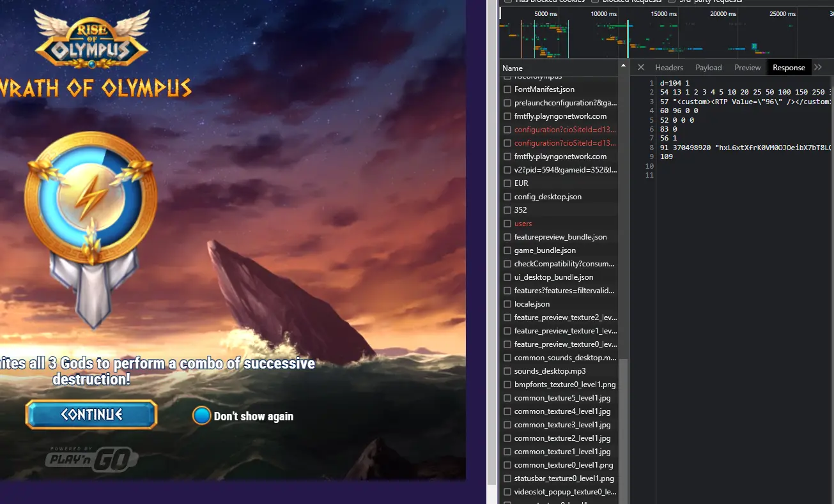Select common_texture1_level1.jpg request
The height and width of the screenshot is (504, 834).
[559, 452]
